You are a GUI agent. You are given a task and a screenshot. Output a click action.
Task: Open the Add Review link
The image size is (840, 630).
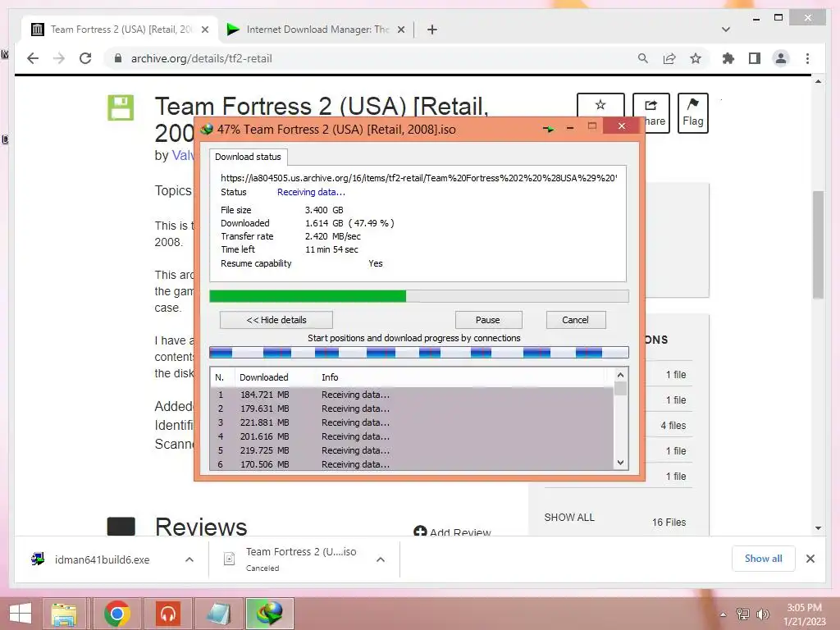pos(452,532)
